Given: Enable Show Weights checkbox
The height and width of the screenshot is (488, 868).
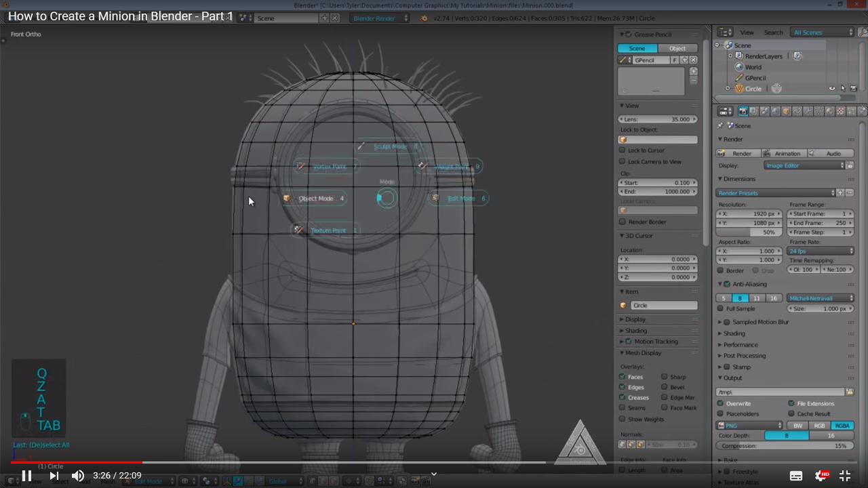Looking at the screenshot, I should coord(622,419).
